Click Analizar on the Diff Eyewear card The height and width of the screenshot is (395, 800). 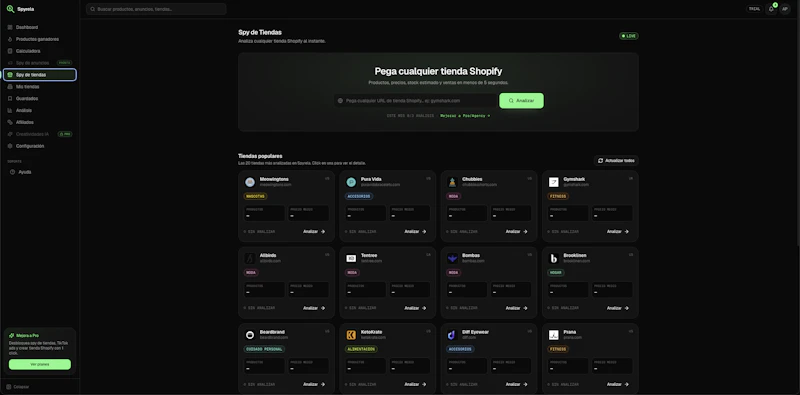[516, 384]
